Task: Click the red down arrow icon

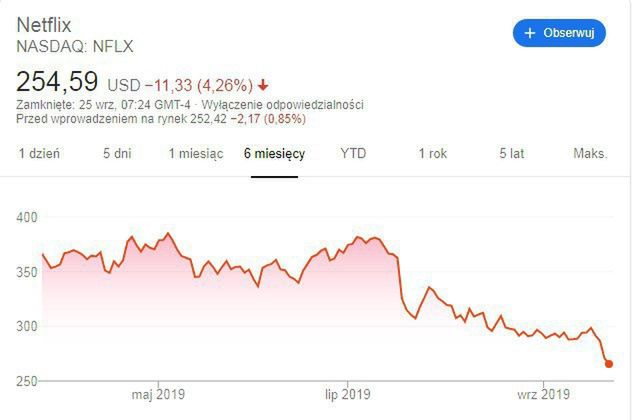Action: tap(262, 84)
